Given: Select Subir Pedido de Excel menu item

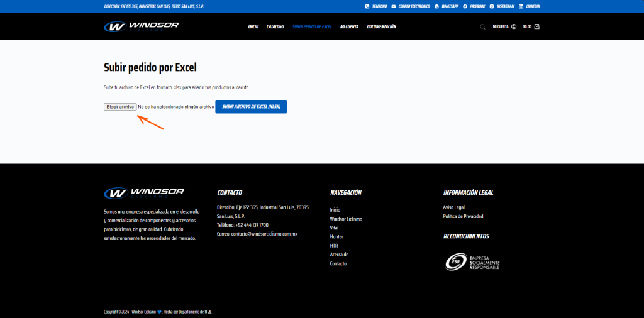Looking at the screenshot, I should (x=312, y=26).
